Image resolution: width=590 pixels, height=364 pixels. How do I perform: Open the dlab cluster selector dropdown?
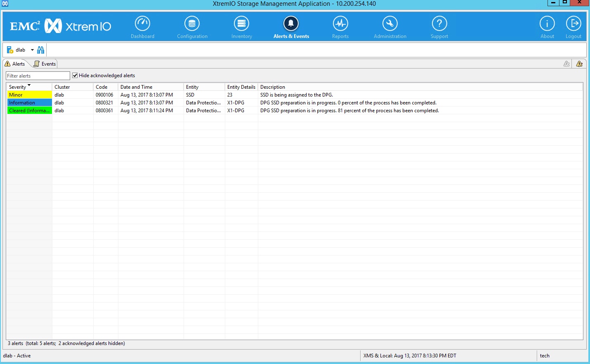32,50
